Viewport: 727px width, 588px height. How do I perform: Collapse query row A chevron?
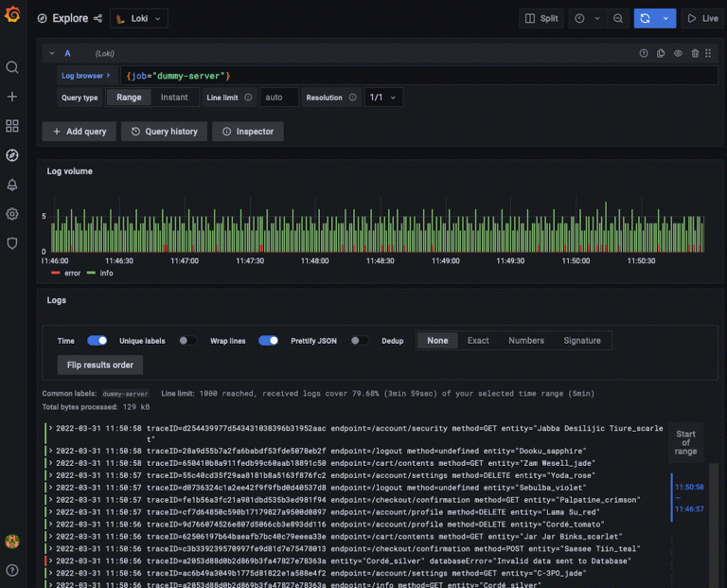pyautogui.click(x=52, y=54)
